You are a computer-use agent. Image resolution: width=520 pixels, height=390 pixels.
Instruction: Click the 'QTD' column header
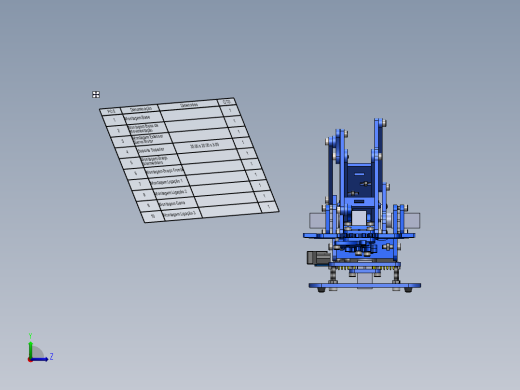click(226, 101)
